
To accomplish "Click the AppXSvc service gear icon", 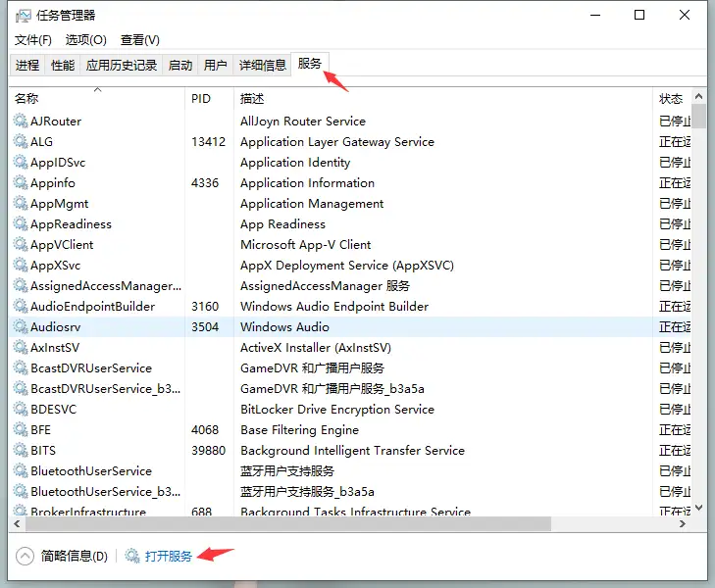I will (x=20, y=266).
